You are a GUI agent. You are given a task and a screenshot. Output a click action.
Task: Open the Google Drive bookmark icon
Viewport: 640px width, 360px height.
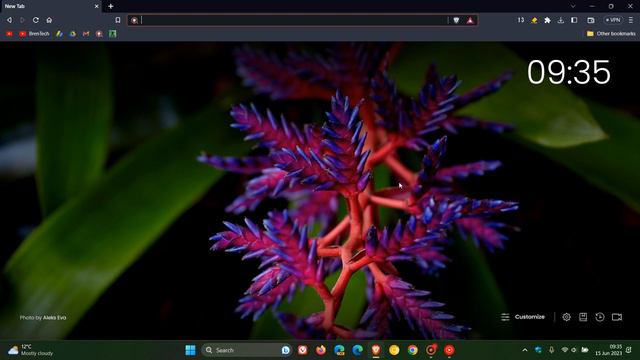tap(73, 34)
